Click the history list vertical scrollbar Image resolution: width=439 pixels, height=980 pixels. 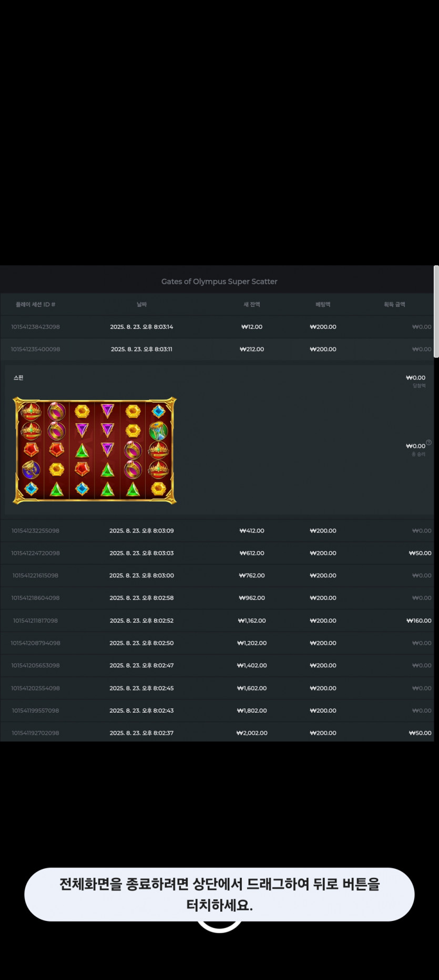tap(436, 312)
